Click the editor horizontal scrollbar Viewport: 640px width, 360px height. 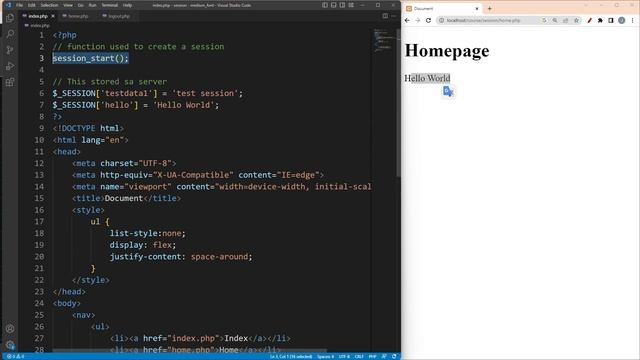[x=190, y=350]
